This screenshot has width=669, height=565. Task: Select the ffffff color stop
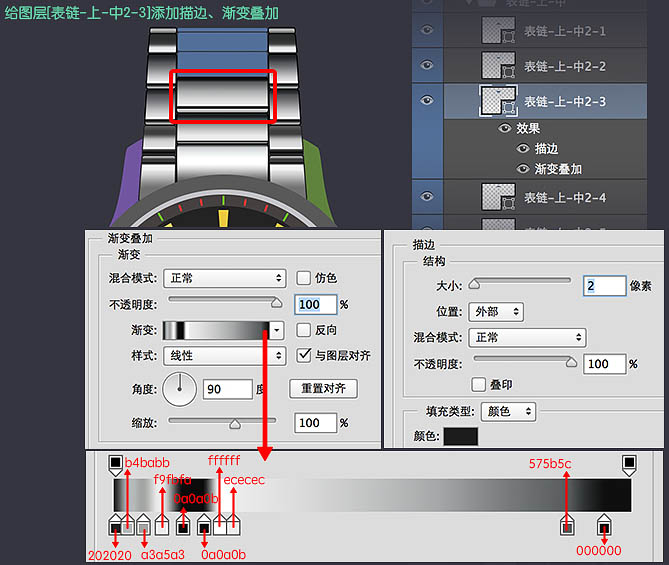click(x=220, y=525)
